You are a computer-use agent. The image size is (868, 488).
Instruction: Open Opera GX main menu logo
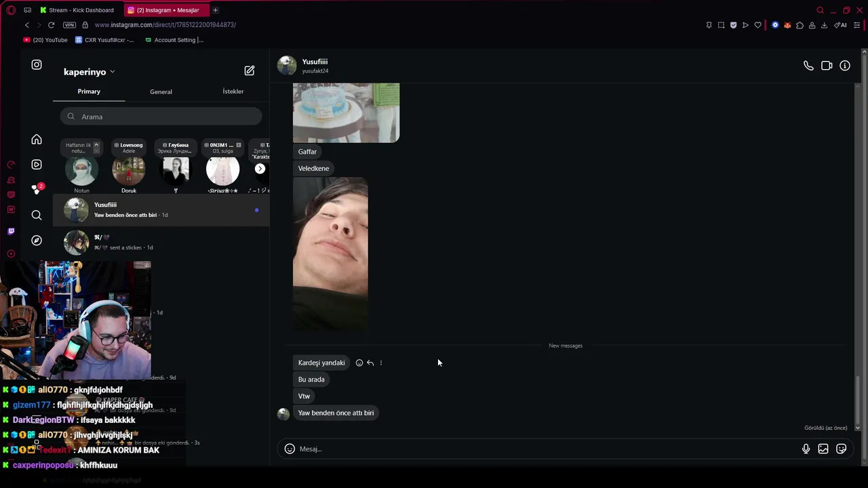(x=11, y=10)
